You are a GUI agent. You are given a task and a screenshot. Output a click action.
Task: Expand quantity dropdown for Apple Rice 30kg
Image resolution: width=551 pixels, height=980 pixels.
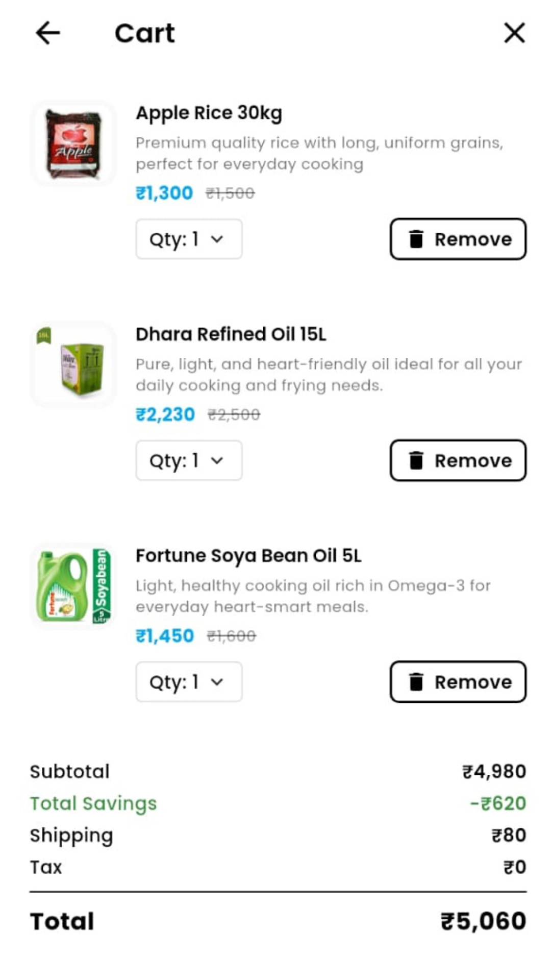click(189, 239)
